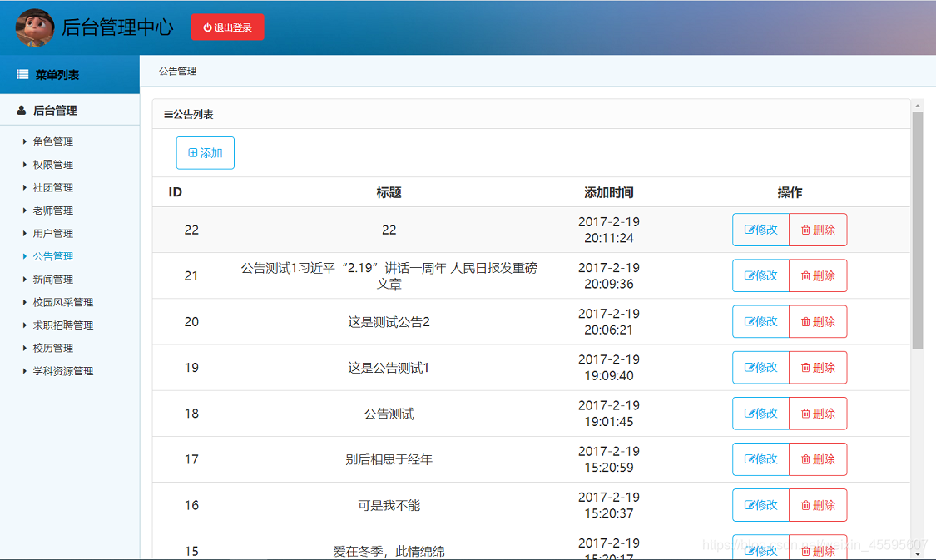Click timestamp 2017-2-19 20:11:24

609,230
